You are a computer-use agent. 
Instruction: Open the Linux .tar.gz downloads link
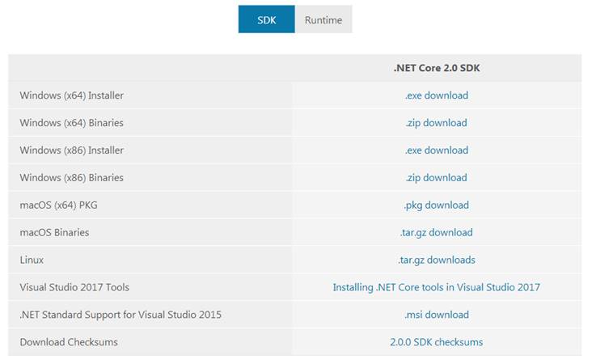click(436, 260)
